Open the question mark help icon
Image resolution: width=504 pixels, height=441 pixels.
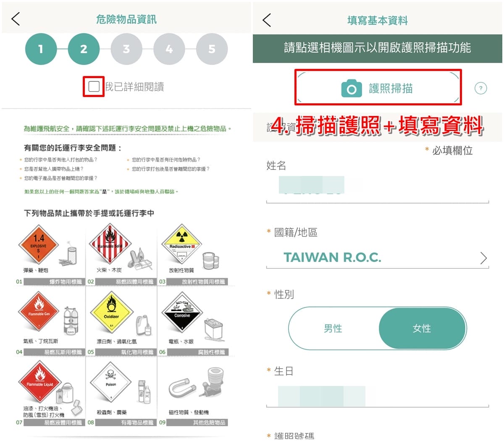(x=480, y=88)
